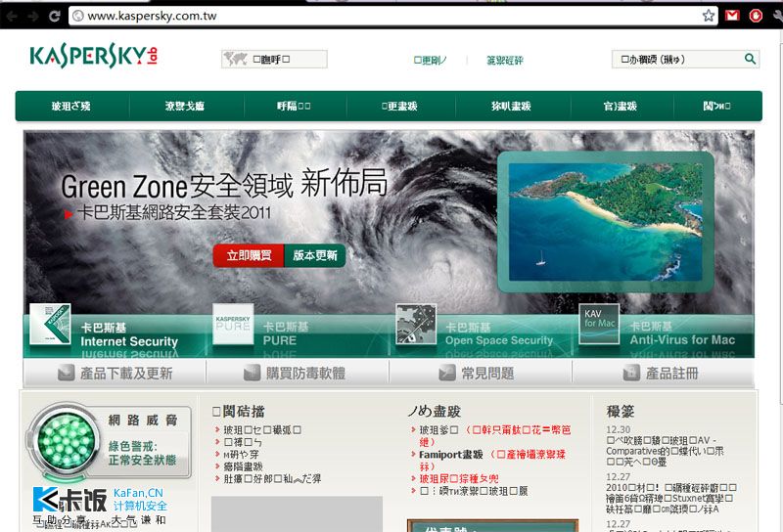The width and height of the screenshot is (783, 532).
Task: Click the gray placeholder image box
Action: pos(297,514)
